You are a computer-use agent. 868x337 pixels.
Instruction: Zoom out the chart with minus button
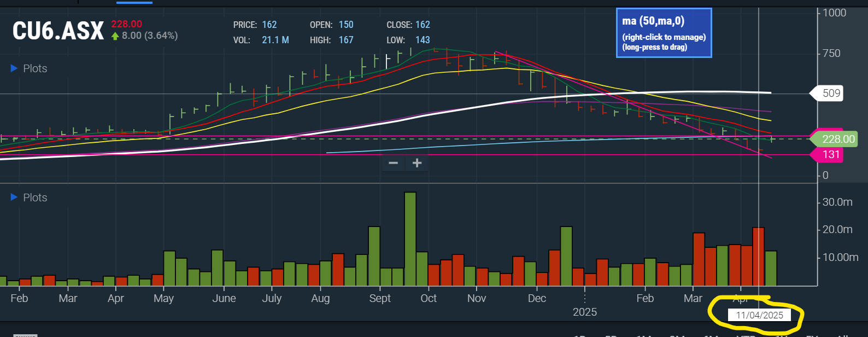(393, 163)
